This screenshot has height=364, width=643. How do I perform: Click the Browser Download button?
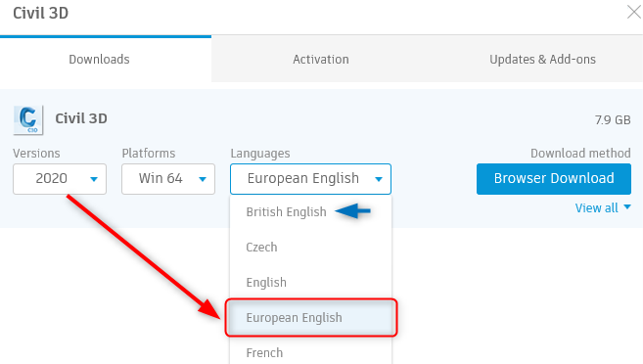(554, 179)
